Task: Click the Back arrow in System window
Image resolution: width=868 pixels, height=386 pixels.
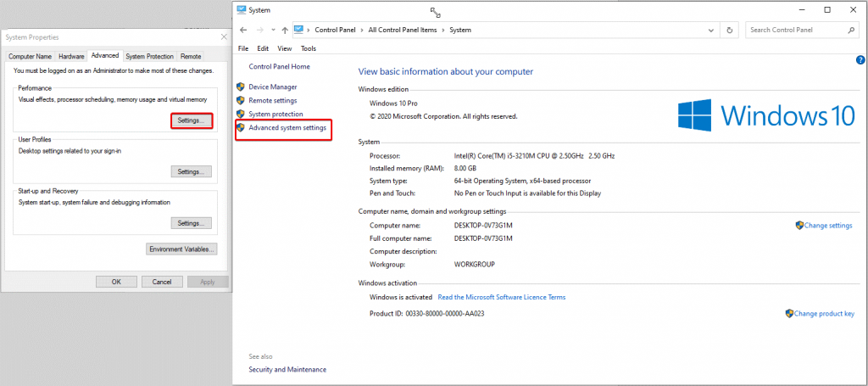Action: coord(243,30)
